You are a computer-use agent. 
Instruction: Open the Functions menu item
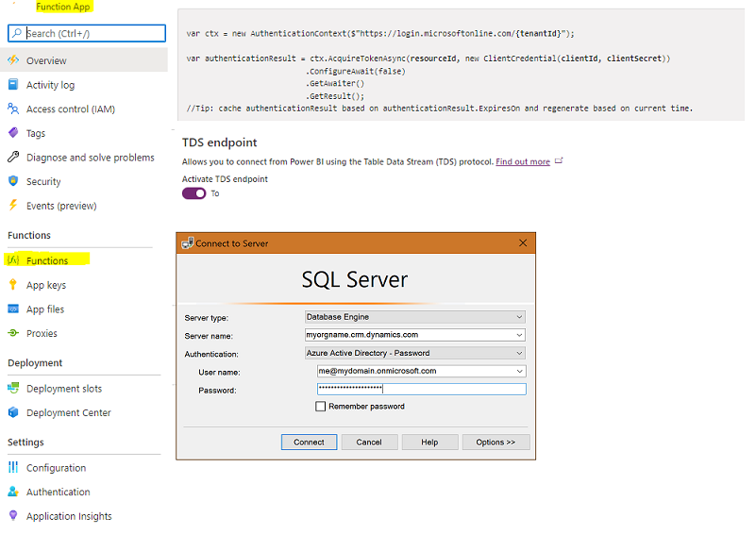[x=47, y=260]
